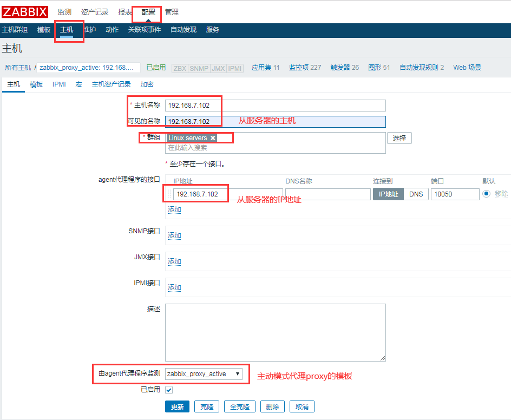Click the 删除 button
Viewport: 511px width, 420px height.
(272, 406)
